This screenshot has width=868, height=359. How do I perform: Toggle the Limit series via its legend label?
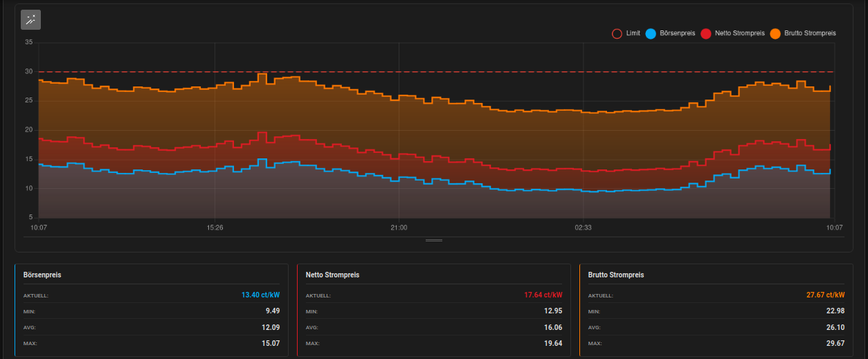pyautogui.click(x=633, y=33)
